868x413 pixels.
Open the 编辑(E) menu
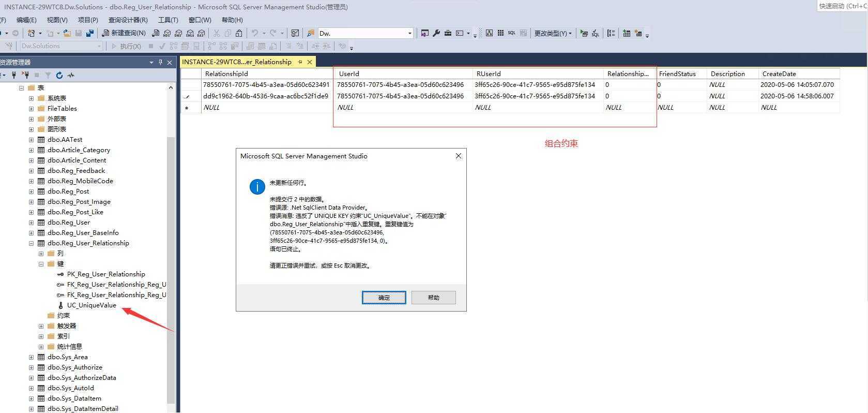(26, 20)
